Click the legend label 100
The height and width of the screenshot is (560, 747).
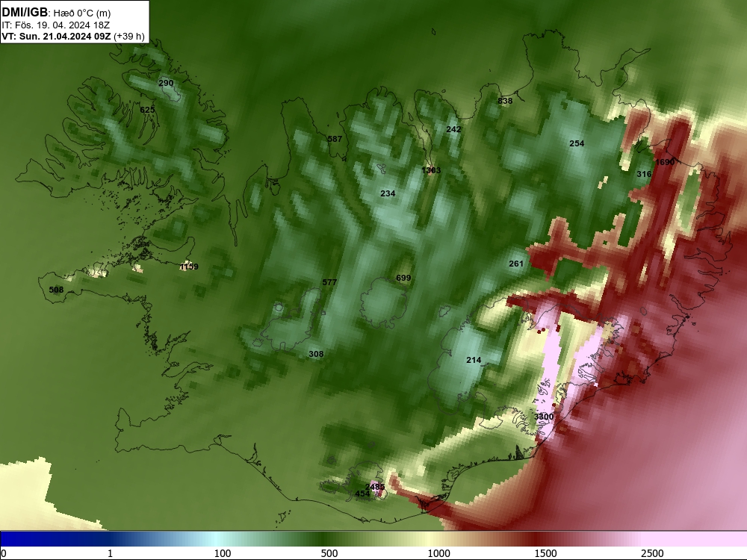pos(223,553)
